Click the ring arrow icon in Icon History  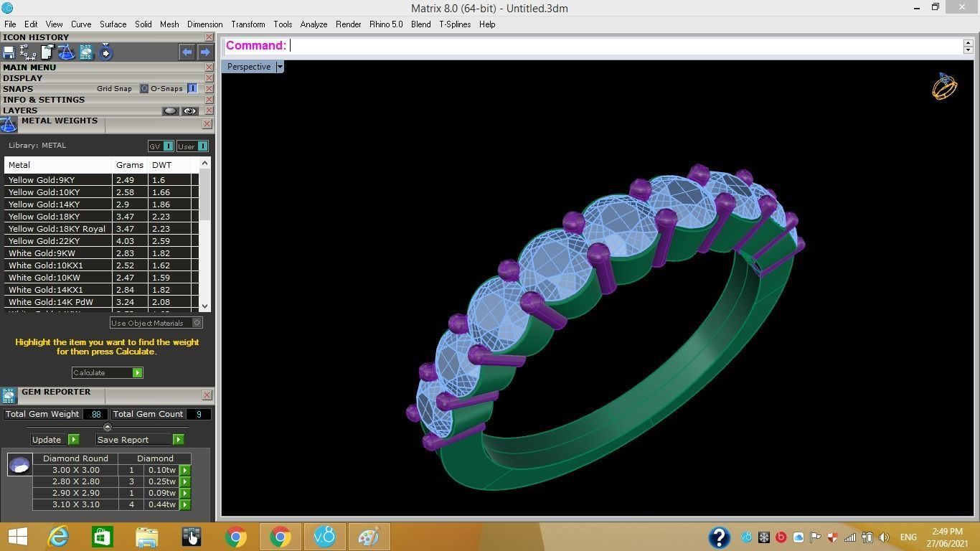(x=105, y=52)
